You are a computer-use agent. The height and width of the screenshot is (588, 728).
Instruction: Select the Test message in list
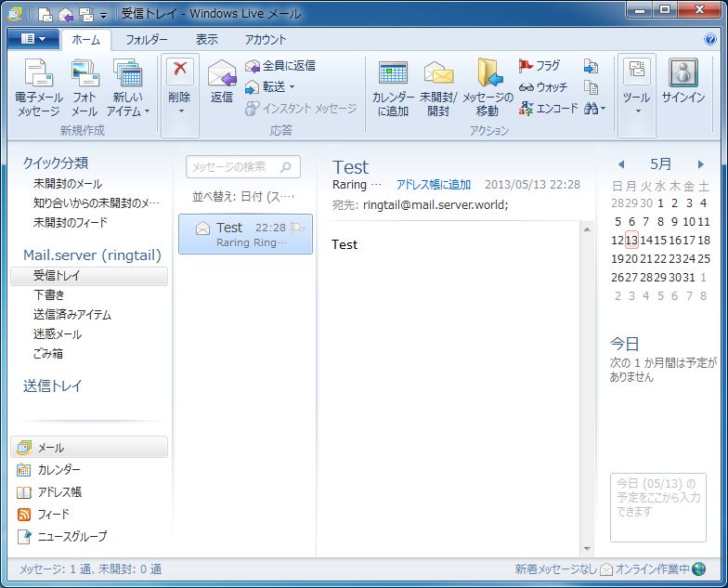(x=245, y=234)
